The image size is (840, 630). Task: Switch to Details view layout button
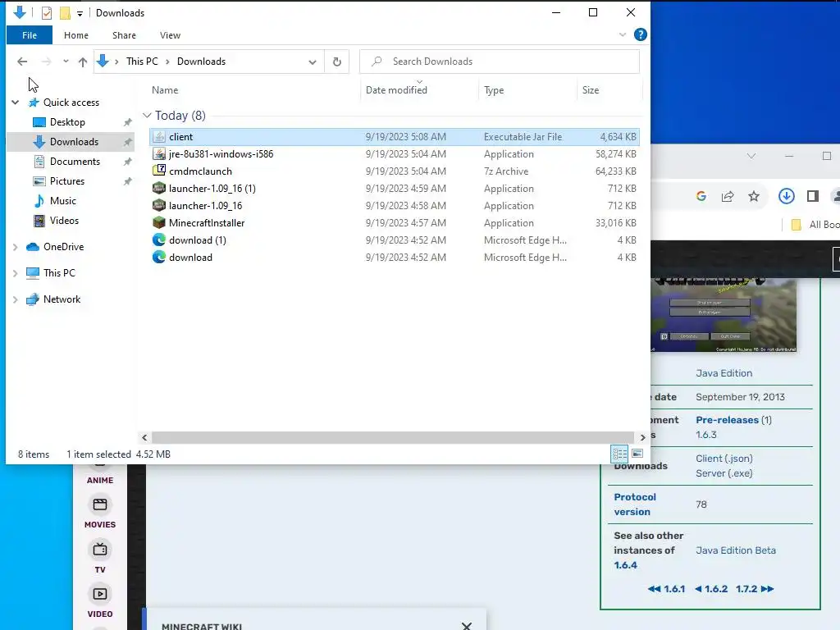[x=620, y=454]
